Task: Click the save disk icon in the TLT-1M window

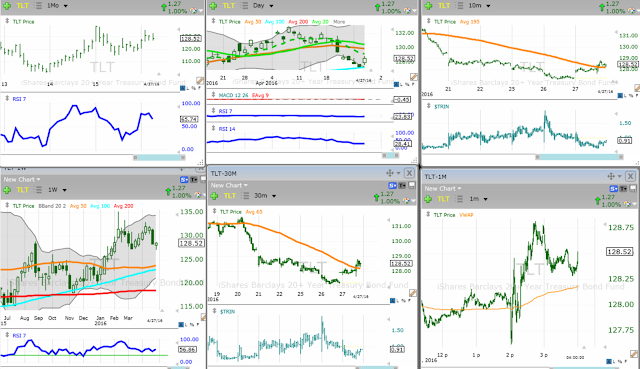Action: click(x=633, y=189)
